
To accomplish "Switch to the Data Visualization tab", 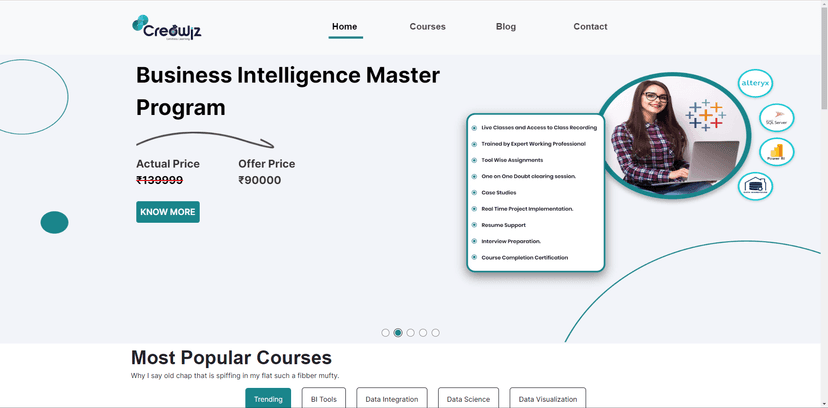I will [x=548, y=398].
